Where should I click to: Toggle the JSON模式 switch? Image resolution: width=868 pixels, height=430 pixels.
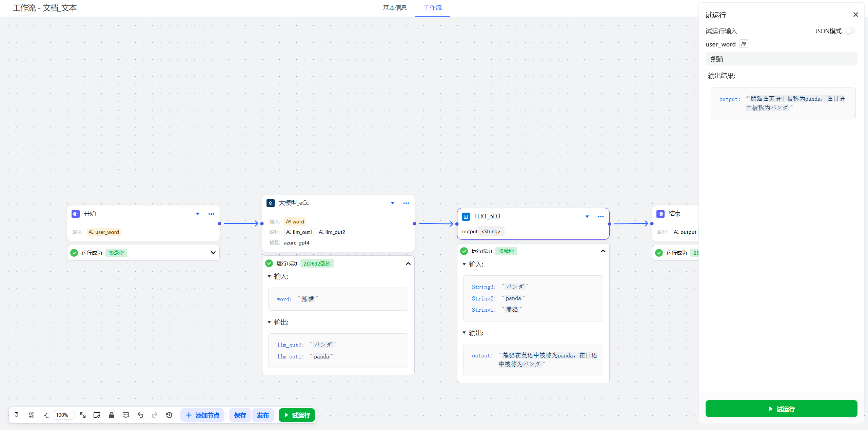tap(850, 31)
